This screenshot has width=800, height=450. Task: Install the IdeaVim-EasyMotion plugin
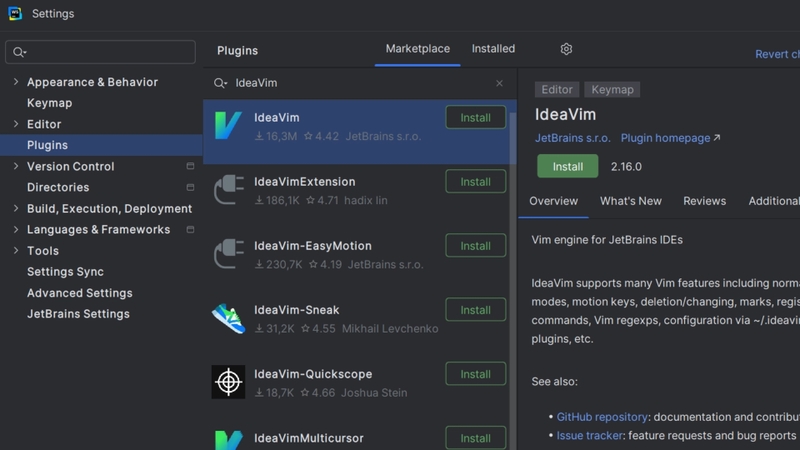pos(476,246)
